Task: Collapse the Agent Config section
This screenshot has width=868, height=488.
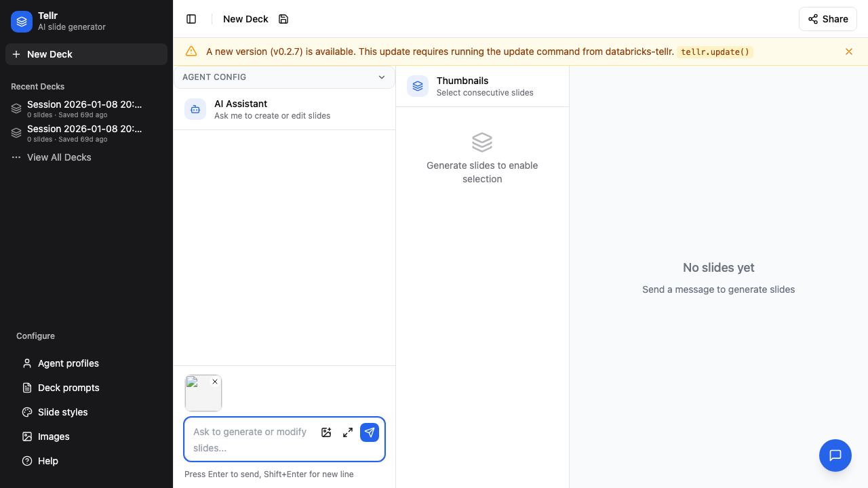Action: [382, 77]
